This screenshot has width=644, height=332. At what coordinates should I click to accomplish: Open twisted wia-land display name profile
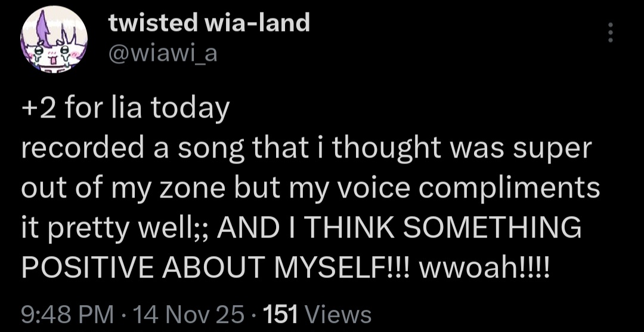tap(209, 23)
